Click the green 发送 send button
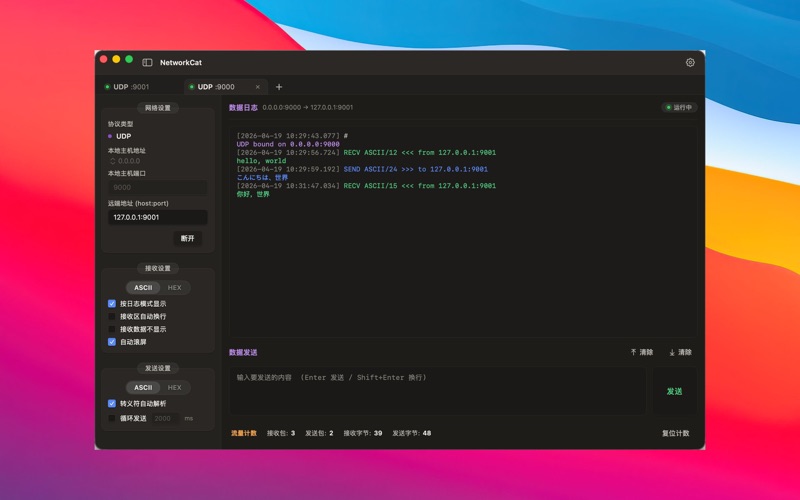 coord(674,391)
